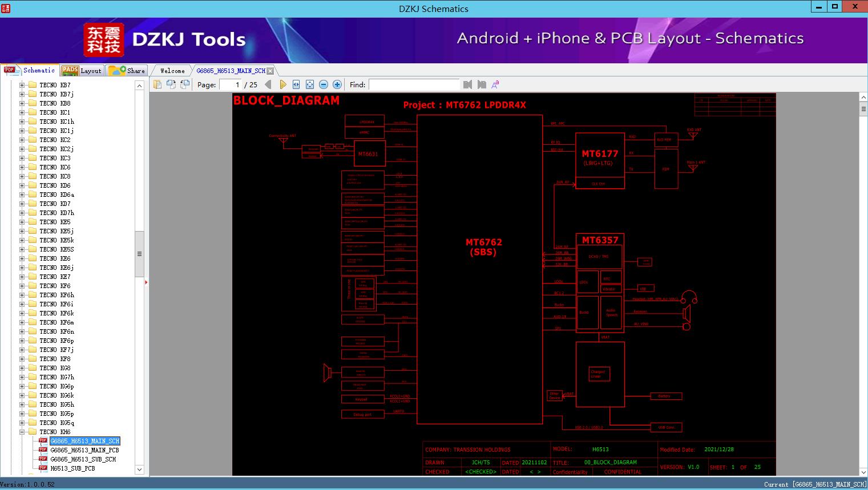Expand the TECNO KF7j folder
Viewport: 868px width, 490px height.
coord(22,350)
